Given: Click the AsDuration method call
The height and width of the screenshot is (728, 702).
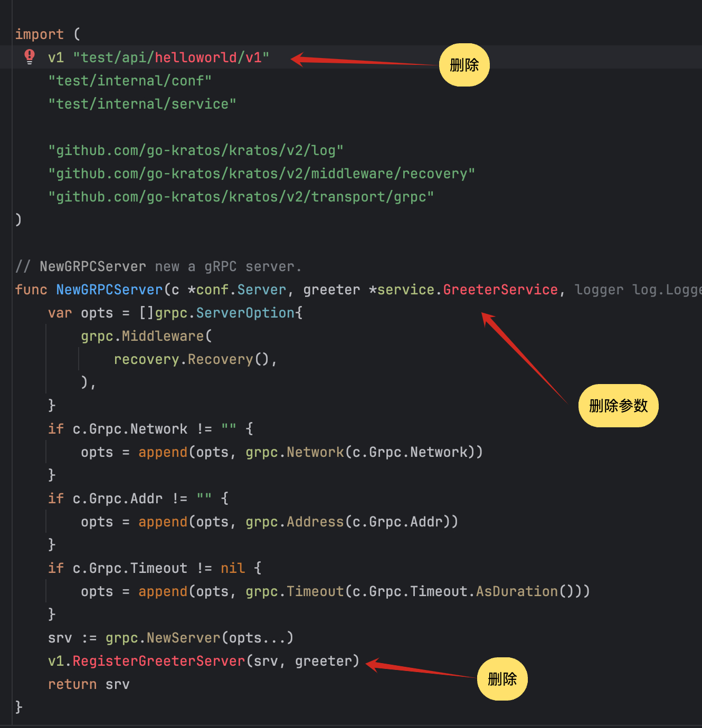Looking at the screenshot, I should click(x=516, y=591).
